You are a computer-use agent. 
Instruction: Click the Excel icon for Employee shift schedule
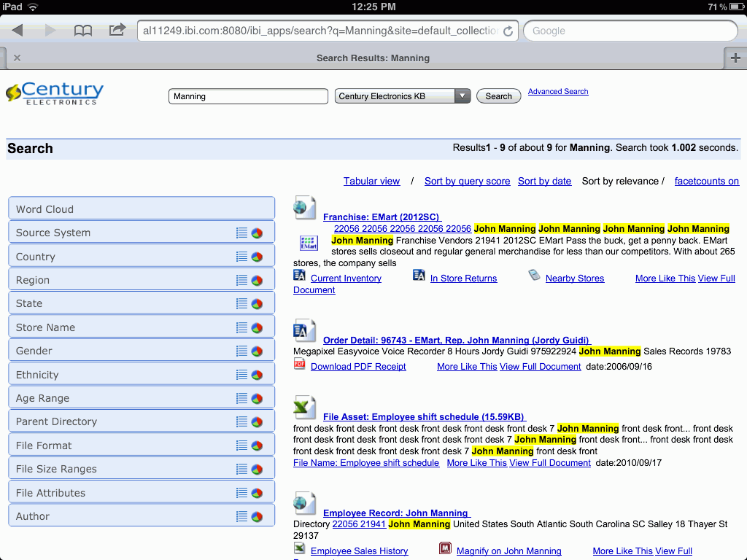[304, 408]
